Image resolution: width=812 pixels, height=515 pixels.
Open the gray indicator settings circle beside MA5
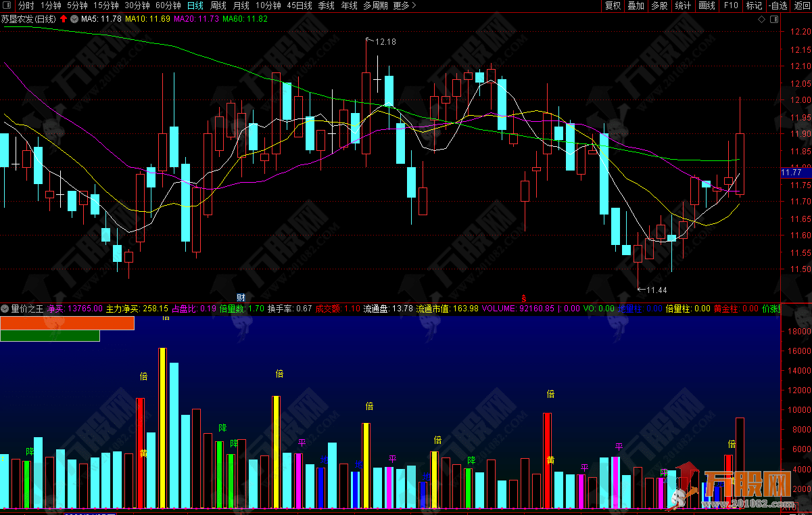click(x=74, y=19)
